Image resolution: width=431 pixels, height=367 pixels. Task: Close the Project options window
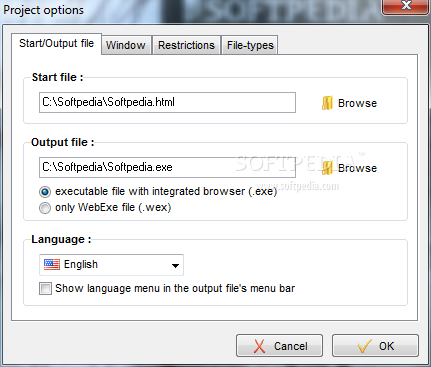pos(406,6)
